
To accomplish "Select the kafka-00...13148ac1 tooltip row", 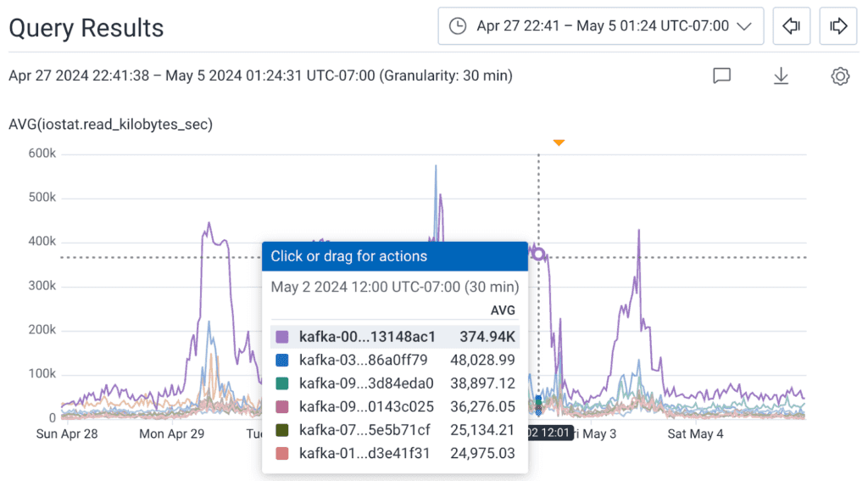I will coord(394,337).
